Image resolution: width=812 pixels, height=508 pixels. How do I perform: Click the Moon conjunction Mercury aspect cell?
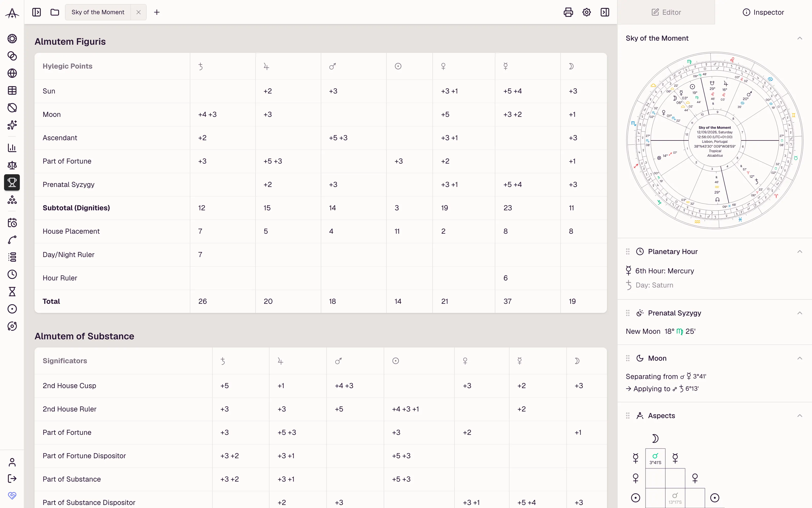[655, 458]
